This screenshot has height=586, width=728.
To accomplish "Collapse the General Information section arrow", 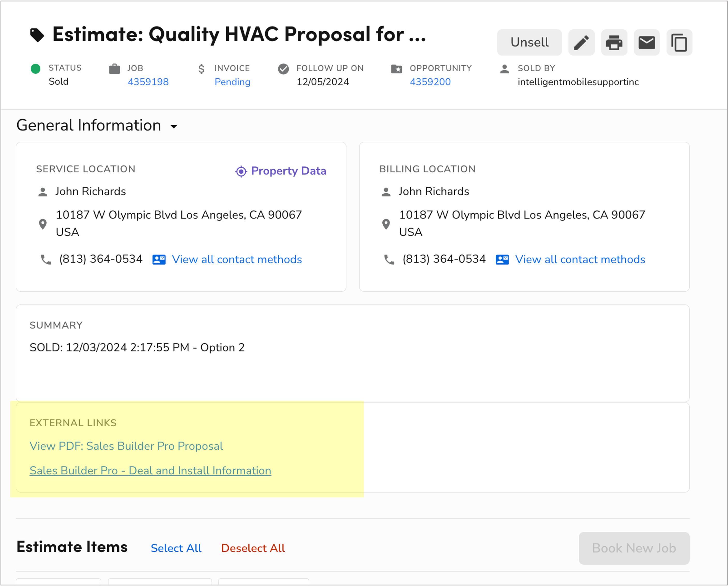I will (x=174, y=126).
